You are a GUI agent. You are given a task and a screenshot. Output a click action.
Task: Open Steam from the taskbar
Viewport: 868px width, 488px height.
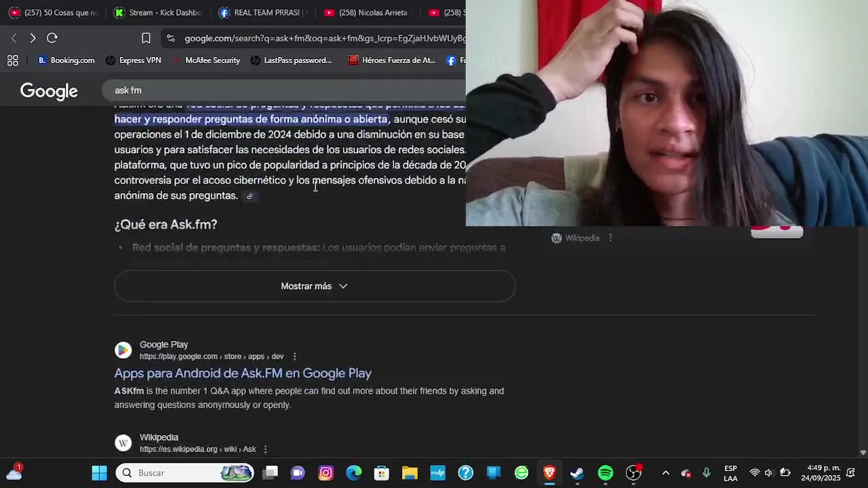tap(577, 472)
